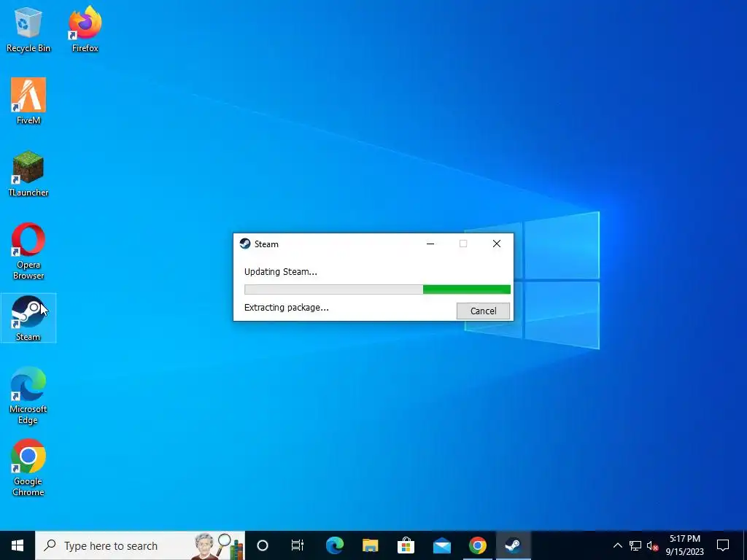
Task: Open Chrome from the taskbar
Action: click(477, 545)
